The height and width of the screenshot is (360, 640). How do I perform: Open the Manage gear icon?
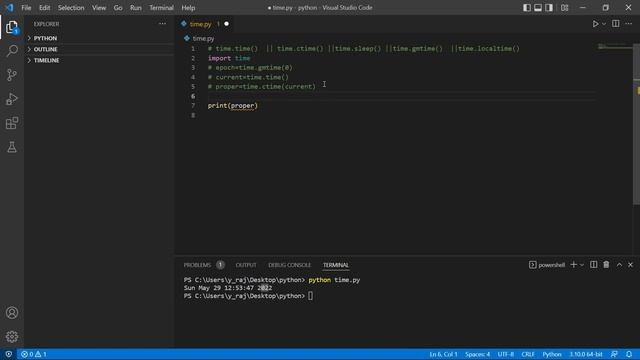[12, 336]
